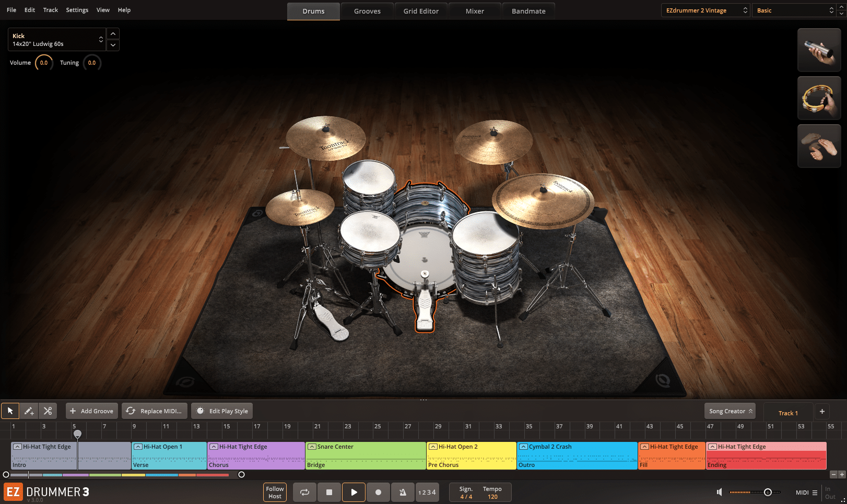
Task: Click the record button in the transport
Action: [378, 492]
